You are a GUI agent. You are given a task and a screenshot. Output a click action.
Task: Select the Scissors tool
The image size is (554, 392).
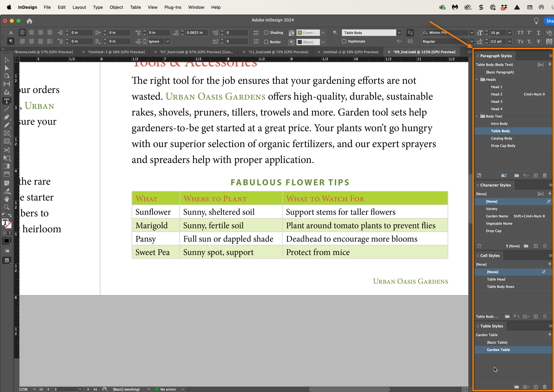(x=7, y=150)
